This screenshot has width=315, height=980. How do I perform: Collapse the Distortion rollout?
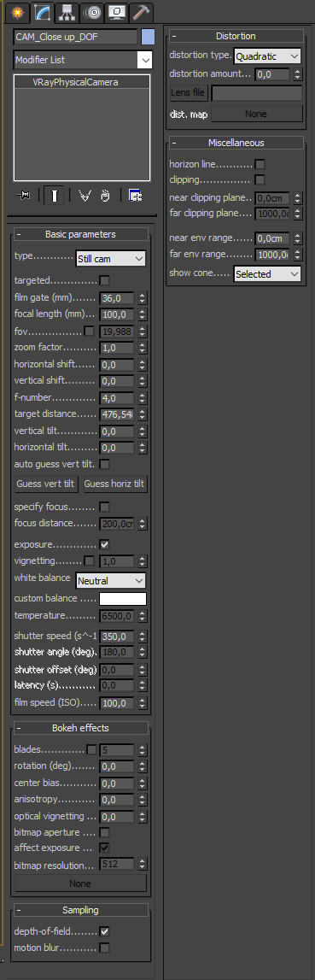pyautogui.click(x=236, y=36)
